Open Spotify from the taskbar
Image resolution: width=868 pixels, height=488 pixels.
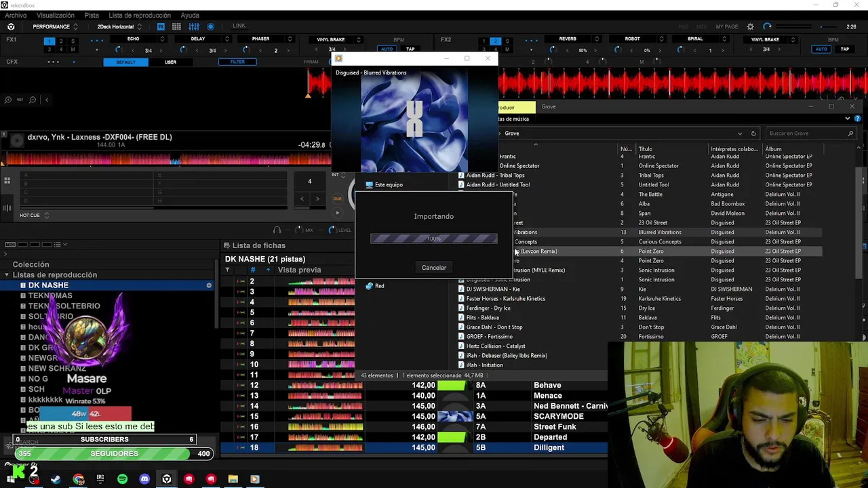pos(122,479)
